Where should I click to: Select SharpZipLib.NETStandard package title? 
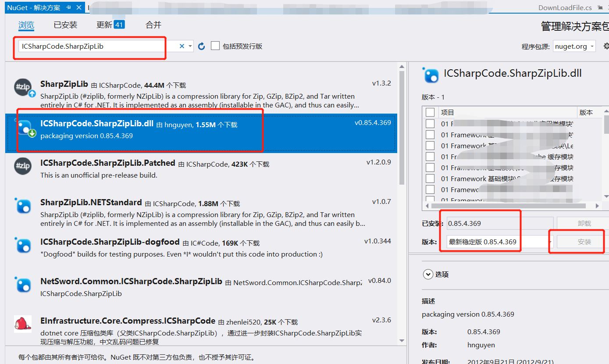[x=91, y=202]
